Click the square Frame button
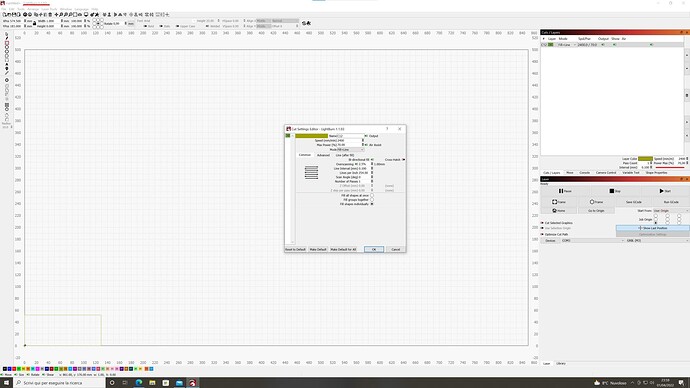Screen dimensions: 690x388 [x=558, y=202]
